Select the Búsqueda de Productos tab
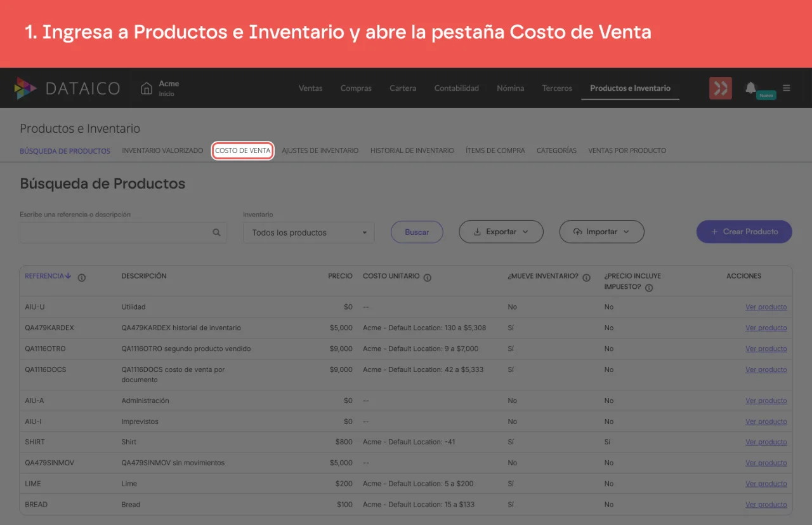 [65, 151]
